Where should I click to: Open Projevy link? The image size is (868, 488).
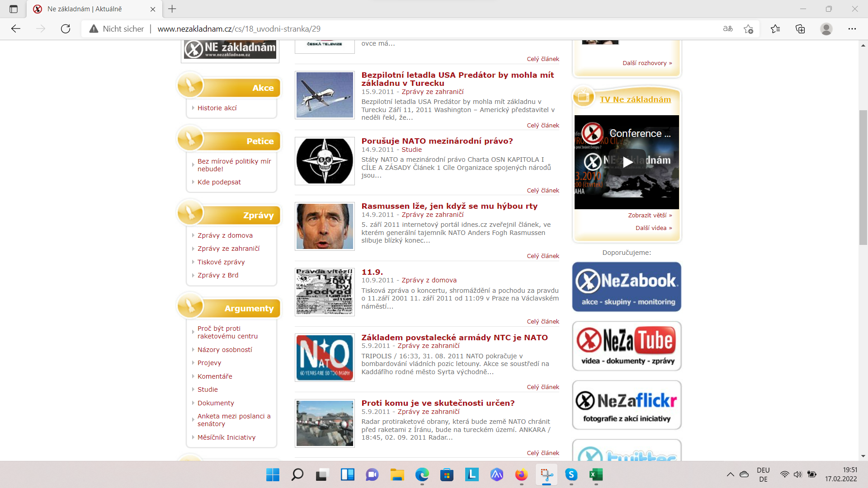pyautogui.click(x=209, y=363)
